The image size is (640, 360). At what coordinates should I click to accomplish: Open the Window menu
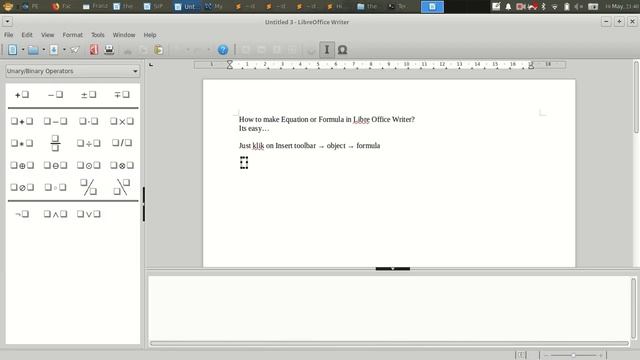click(x=124, y=35)
